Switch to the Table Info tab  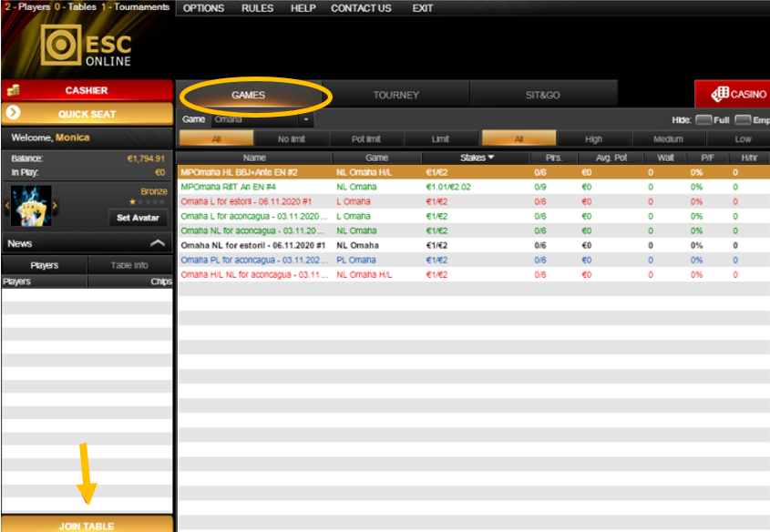(129, 265)
